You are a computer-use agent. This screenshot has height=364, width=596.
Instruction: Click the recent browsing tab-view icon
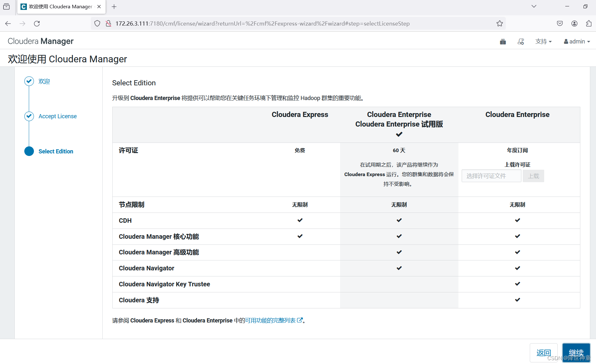point(6,6)
